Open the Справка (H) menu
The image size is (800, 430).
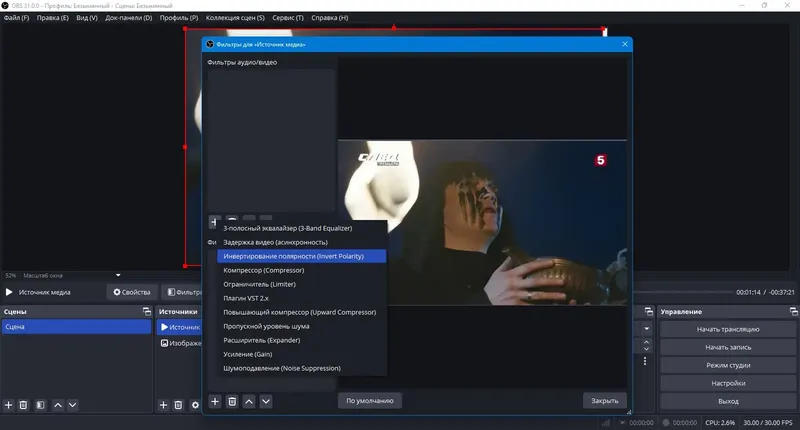click(330, 18)
